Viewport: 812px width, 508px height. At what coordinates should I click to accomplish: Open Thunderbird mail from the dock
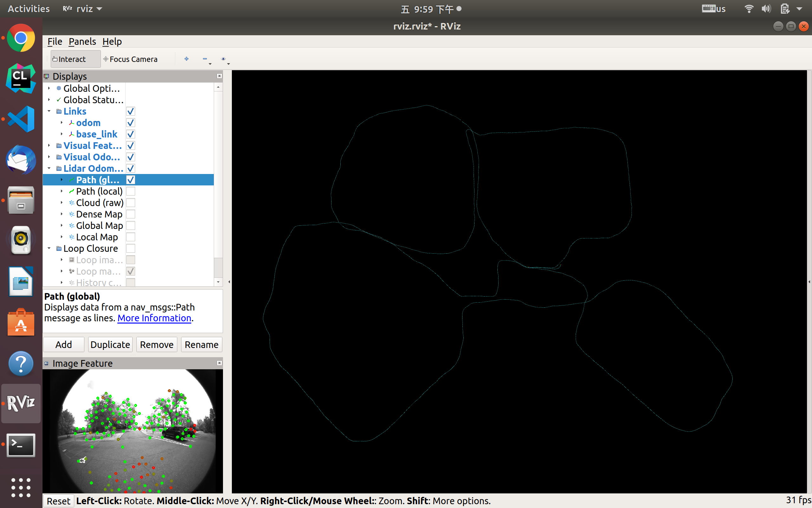pos(21,160)
